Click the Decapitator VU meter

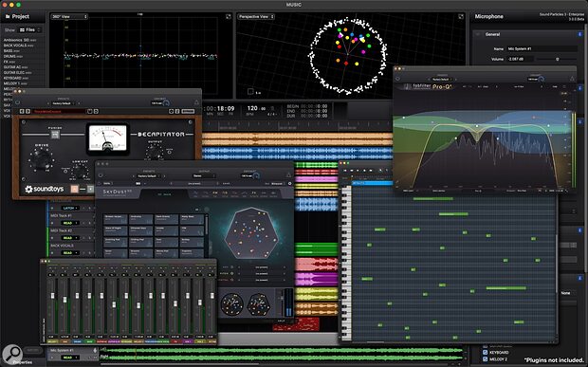pos(107,138)
